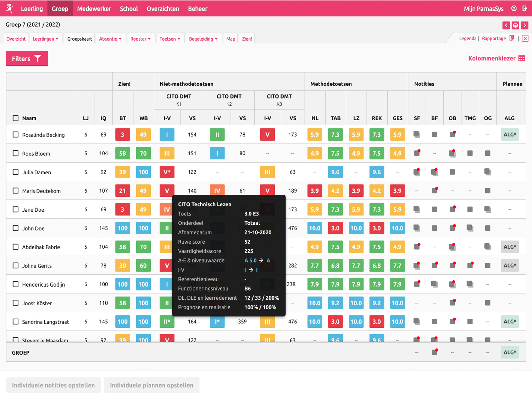Click Rosalinda Becking's red BT score 3
The height and width of the screenshot is (399, 532).
(122, 134)
